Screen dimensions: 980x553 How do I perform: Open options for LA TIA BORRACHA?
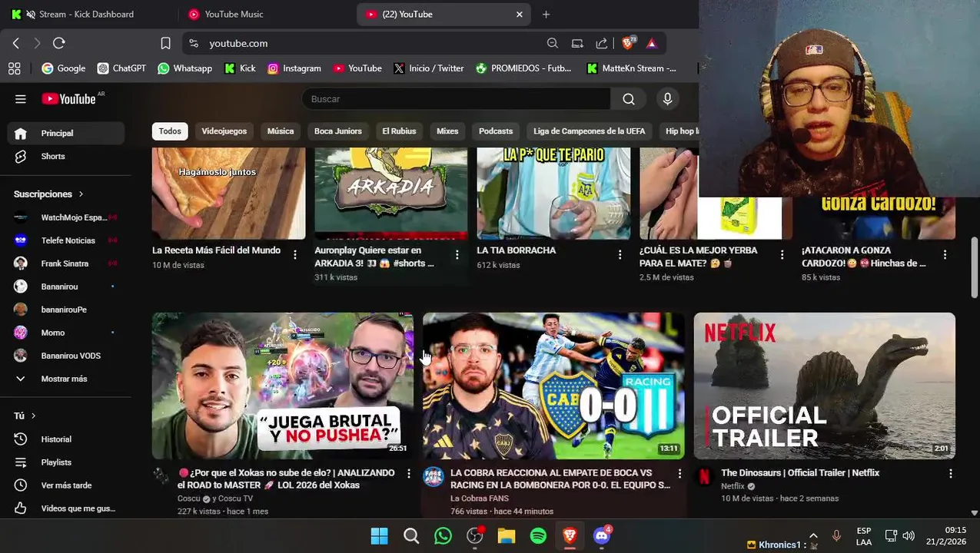click(620, 254)
